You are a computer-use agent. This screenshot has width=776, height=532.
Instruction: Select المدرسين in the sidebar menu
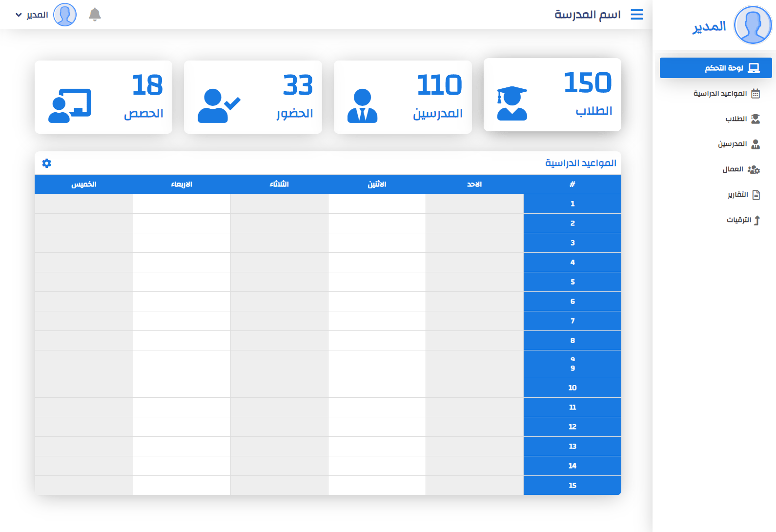738,144
